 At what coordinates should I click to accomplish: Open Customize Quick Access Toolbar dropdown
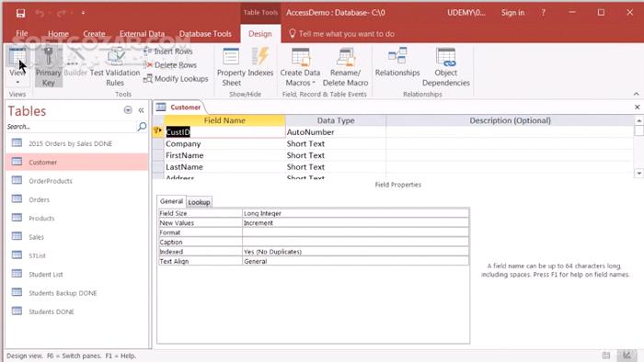point(83,13)
